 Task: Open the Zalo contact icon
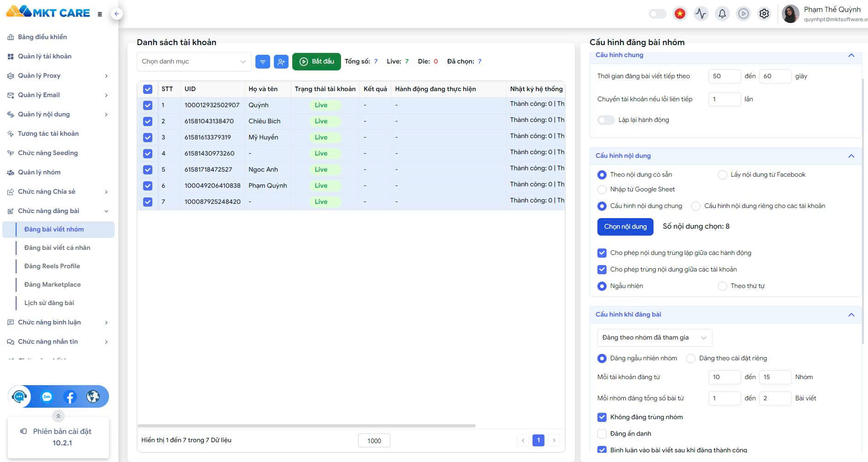47,397
